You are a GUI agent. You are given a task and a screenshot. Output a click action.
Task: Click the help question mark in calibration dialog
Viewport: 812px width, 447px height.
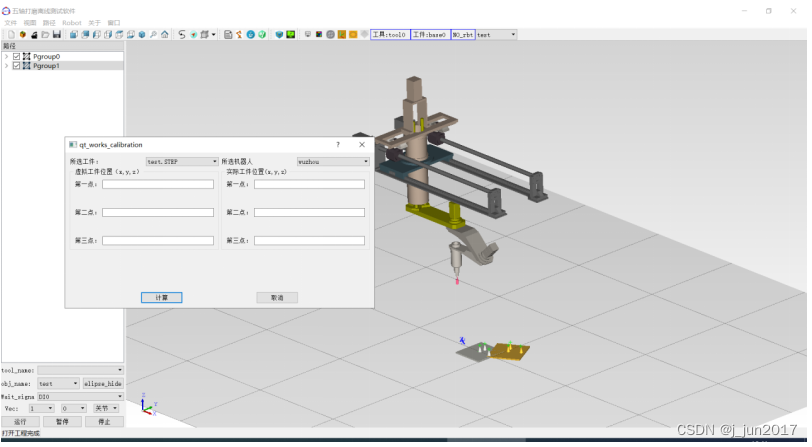[337, 145]
